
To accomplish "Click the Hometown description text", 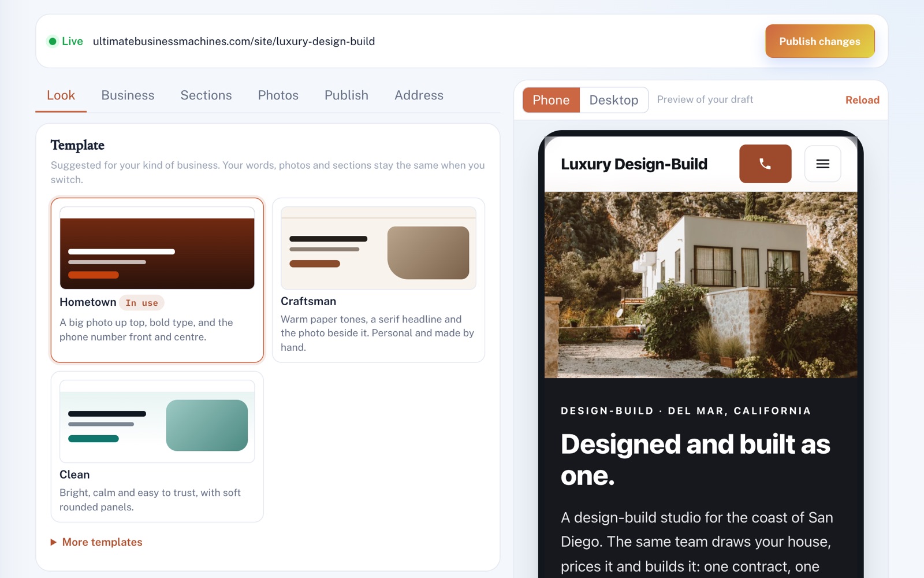I will pos(146,329).
